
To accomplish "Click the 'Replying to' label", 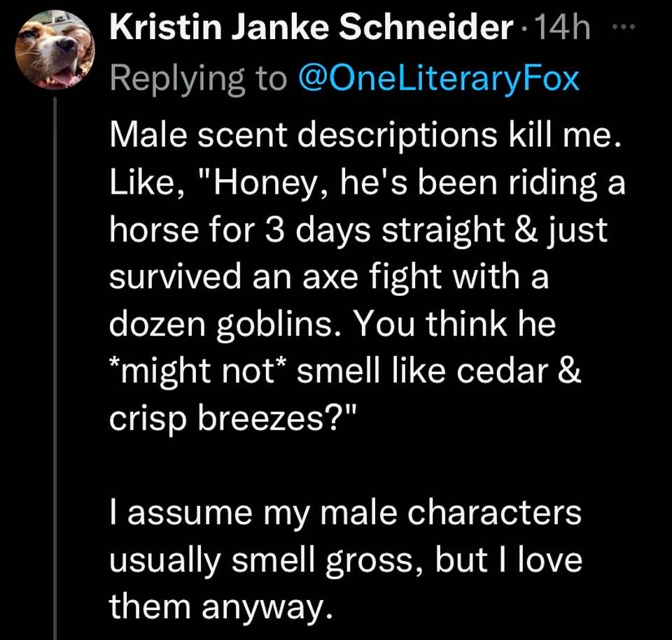I will [199, 78].
